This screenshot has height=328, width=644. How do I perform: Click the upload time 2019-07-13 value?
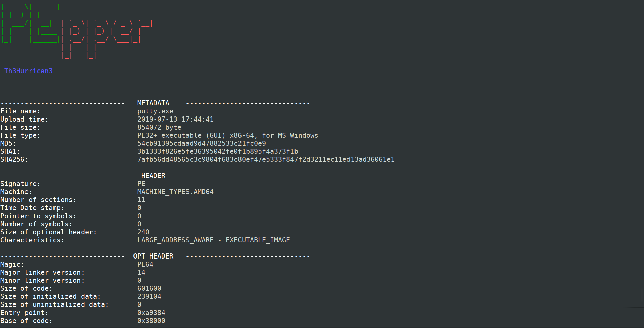(175, 119)
